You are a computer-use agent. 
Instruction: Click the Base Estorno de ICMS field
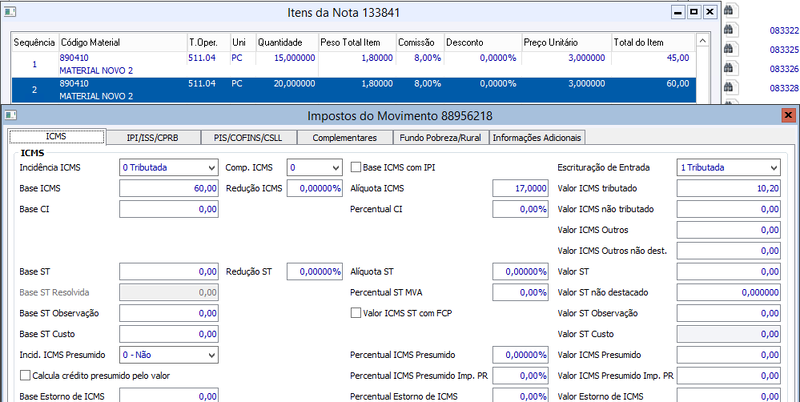(x=169, y=396)
